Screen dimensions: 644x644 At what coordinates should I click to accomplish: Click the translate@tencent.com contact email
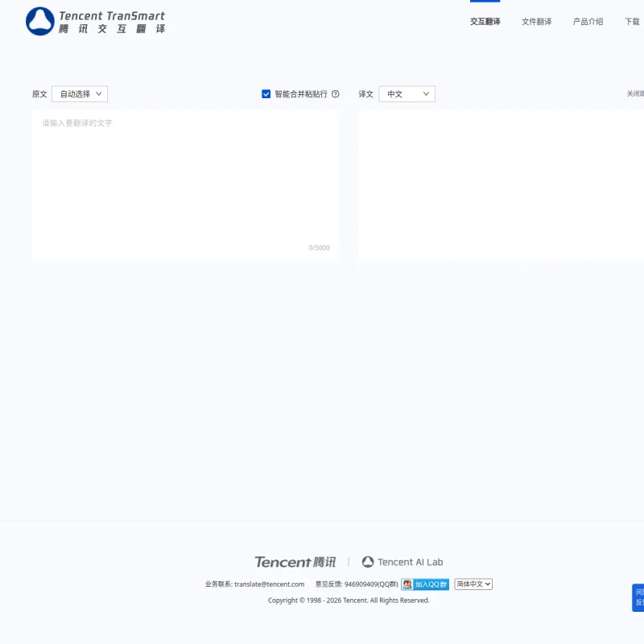[x=270, y=584]
